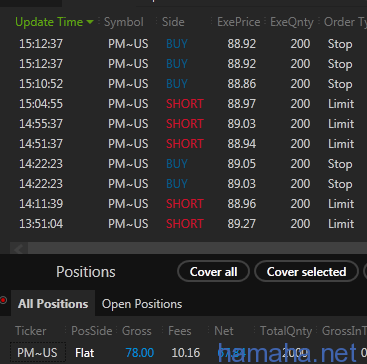Screen dimensions: 367x364
Task: Click the Cover all button
Action: tap(213, 272)
